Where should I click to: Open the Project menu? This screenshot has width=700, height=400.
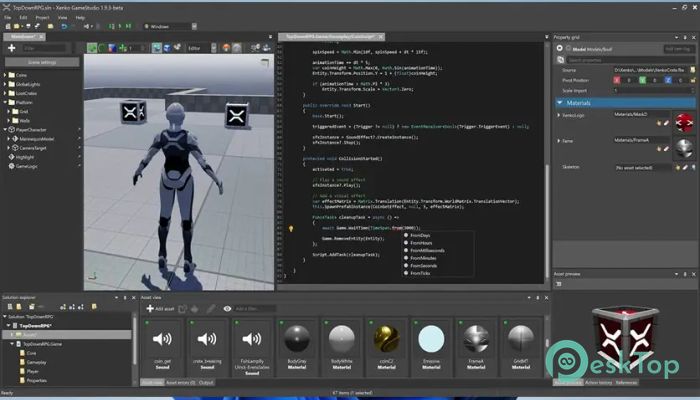[x=42, y=18]
